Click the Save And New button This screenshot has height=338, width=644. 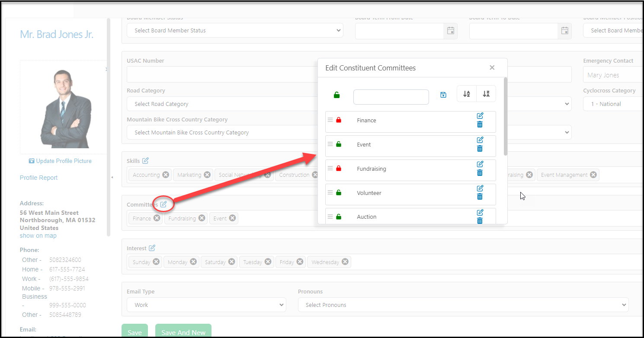183,332
